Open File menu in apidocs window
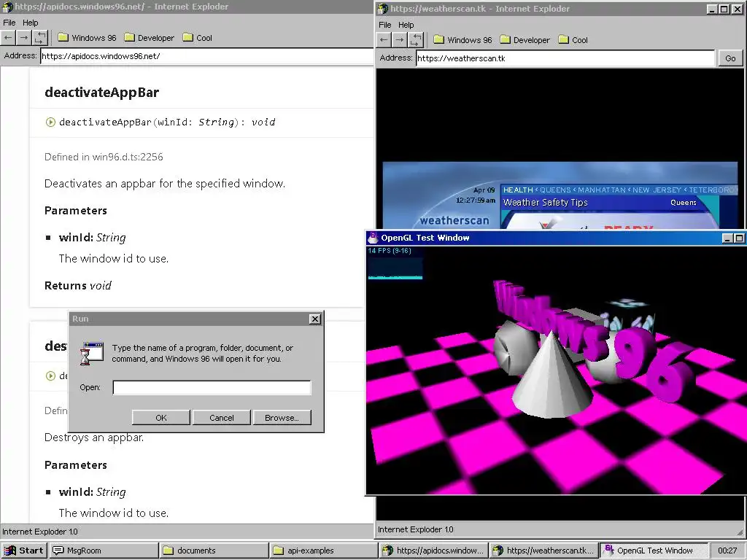Image resolution: width=747 pixels, height=560 pixels. [x=9, y=23]
